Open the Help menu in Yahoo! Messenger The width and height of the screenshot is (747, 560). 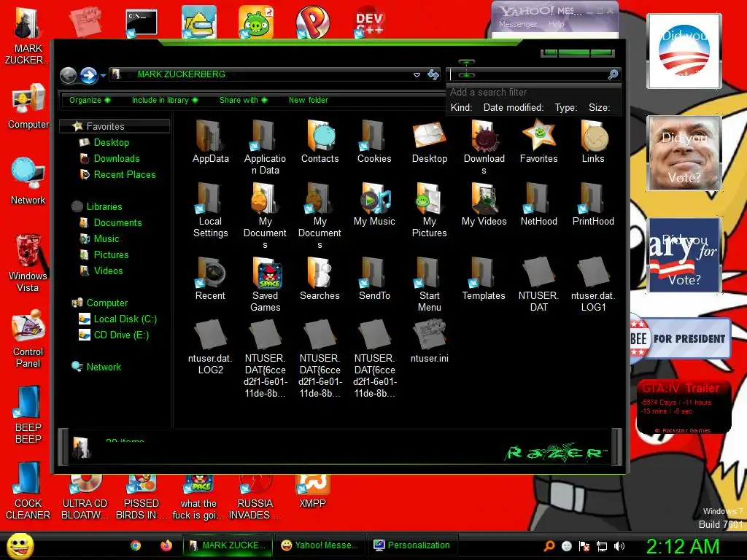tap(557, 24)
